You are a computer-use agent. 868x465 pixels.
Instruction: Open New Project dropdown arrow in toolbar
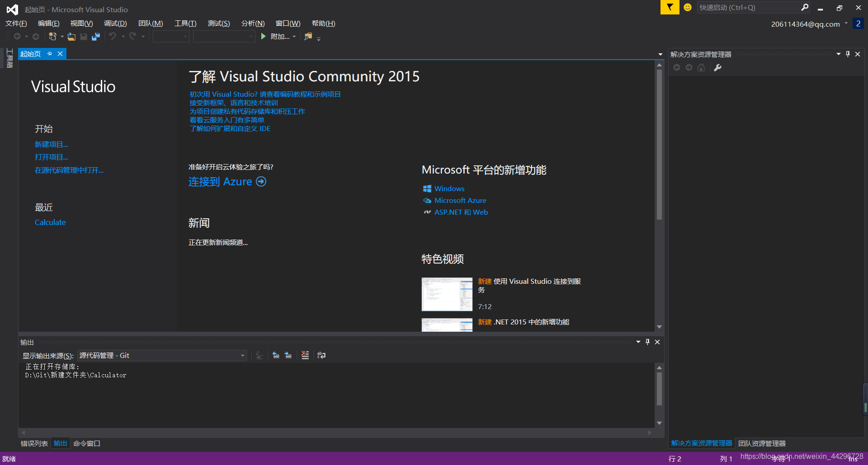[62, 36]
